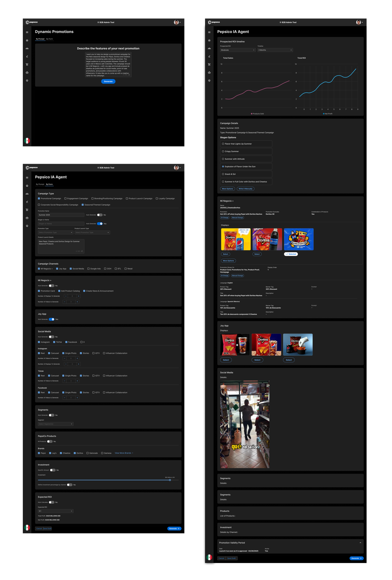Screen dimensions: 392x580
Task: Click the promotion description prompt text box
Action: point(108,65)
